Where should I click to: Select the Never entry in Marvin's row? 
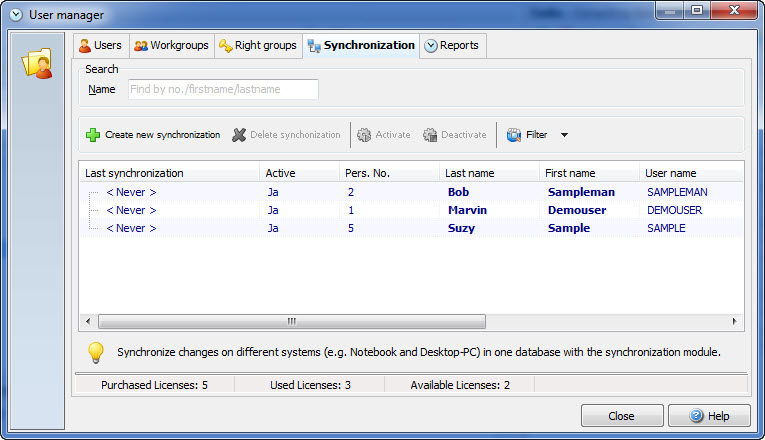(131, 210)
